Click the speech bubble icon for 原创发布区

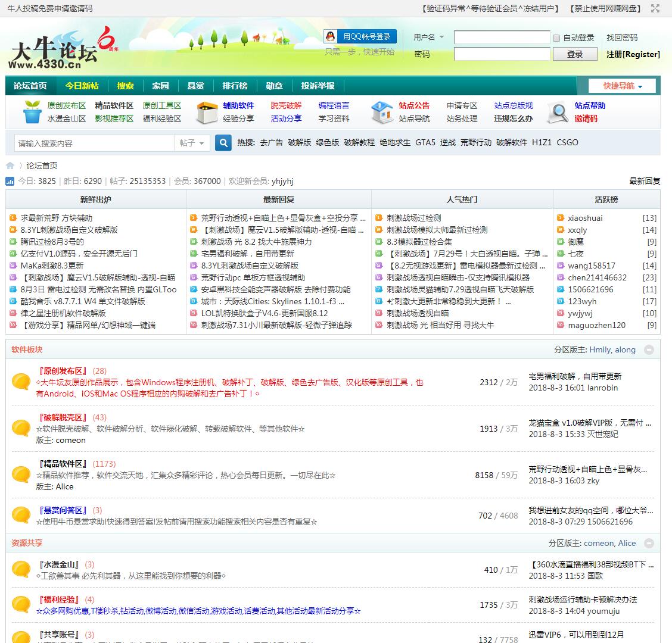point(21,382)
